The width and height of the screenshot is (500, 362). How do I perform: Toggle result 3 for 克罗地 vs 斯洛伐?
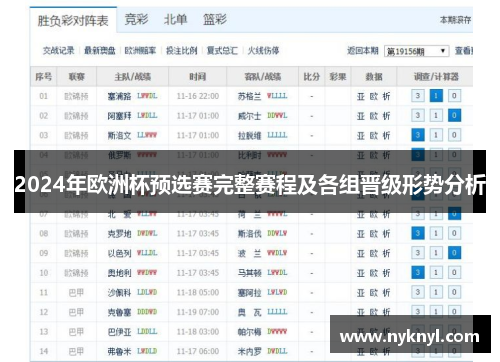point(418,233)
